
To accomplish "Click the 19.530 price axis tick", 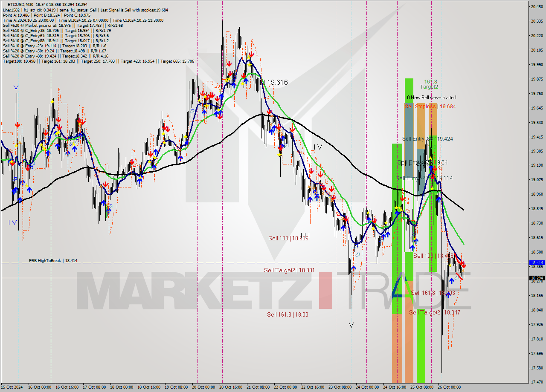I will (x=536, y=123).
